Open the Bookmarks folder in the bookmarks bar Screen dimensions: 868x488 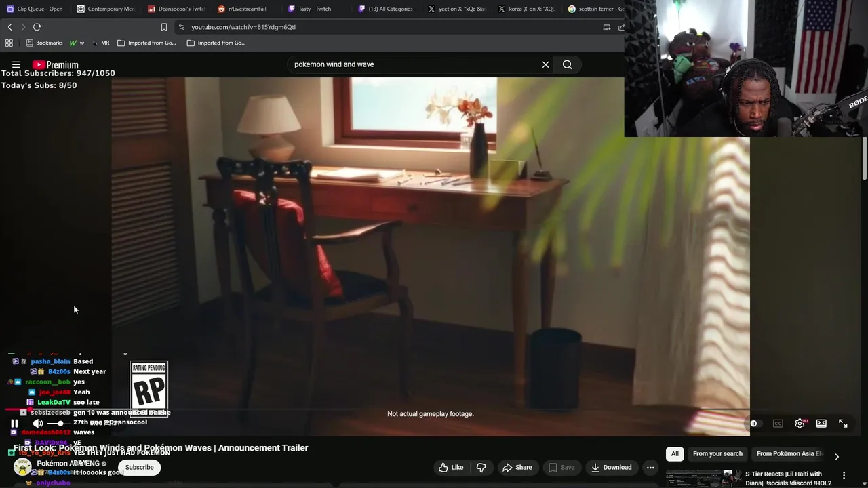pyautogui.click(x=44, y=43)
